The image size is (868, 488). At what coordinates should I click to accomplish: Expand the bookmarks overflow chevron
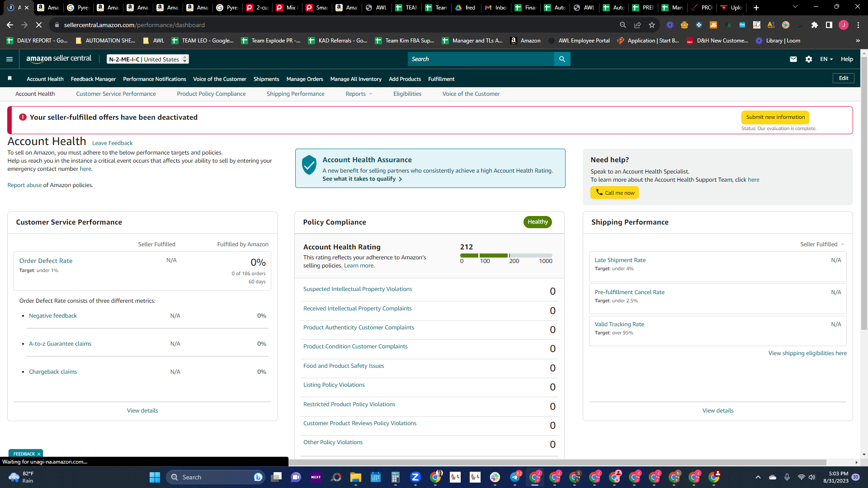point(858,41)
